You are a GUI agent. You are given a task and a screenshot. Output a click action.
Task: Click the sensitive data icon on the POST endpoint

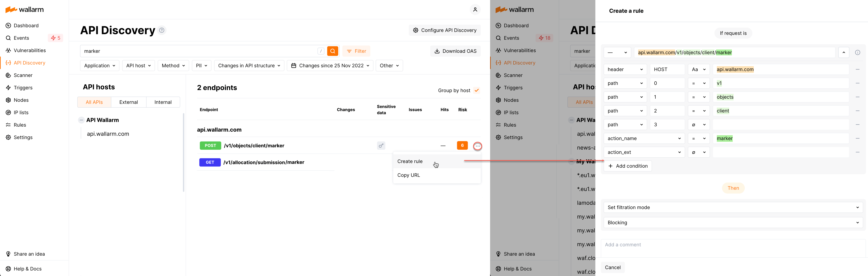click(x=381, y=146)
